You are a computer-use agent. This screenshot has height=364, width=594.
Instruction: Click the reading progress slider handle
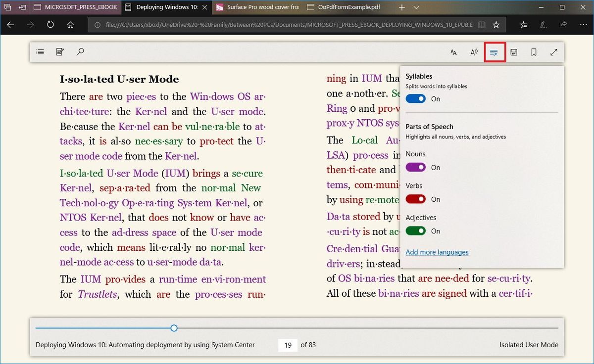[174, 328]
